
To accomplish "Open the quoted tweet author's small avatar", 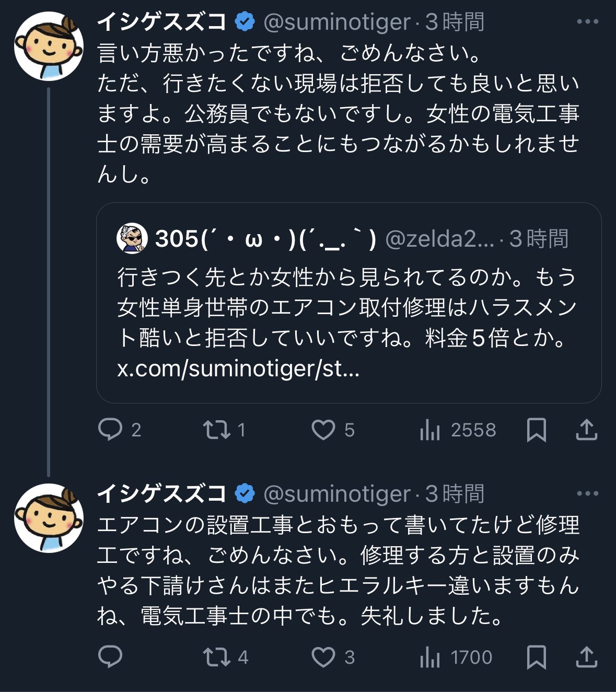I will click(x=132, y=238).
